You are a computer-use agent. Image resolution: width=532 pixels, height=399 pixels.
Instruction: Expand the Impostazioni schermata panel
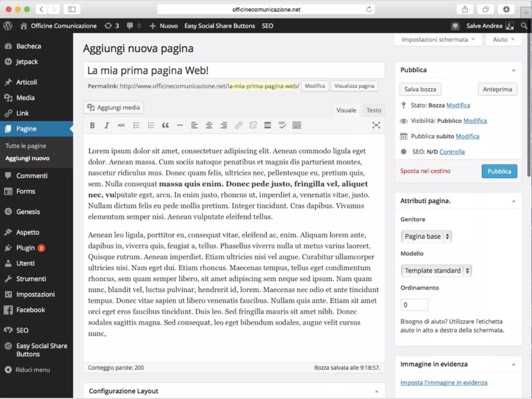(438, 39)
